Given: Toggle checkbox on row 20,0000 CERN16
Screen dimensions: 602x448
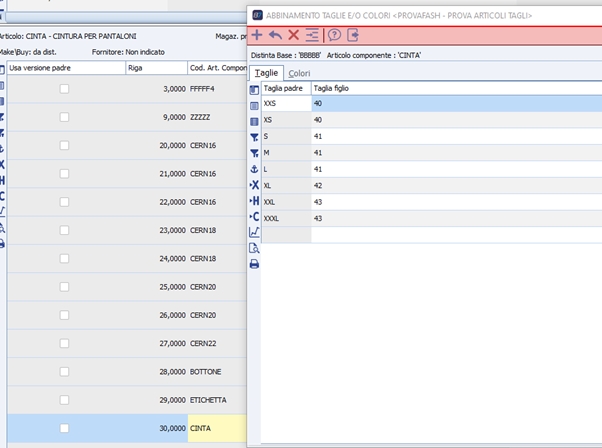Looking at the screenshot, I should (x=64, y=145).
